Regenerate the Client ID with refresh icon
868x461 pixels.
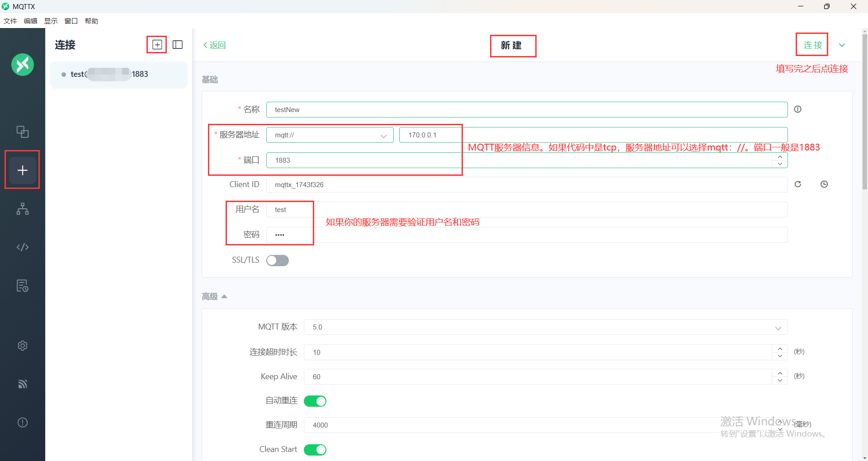(798, 184)
